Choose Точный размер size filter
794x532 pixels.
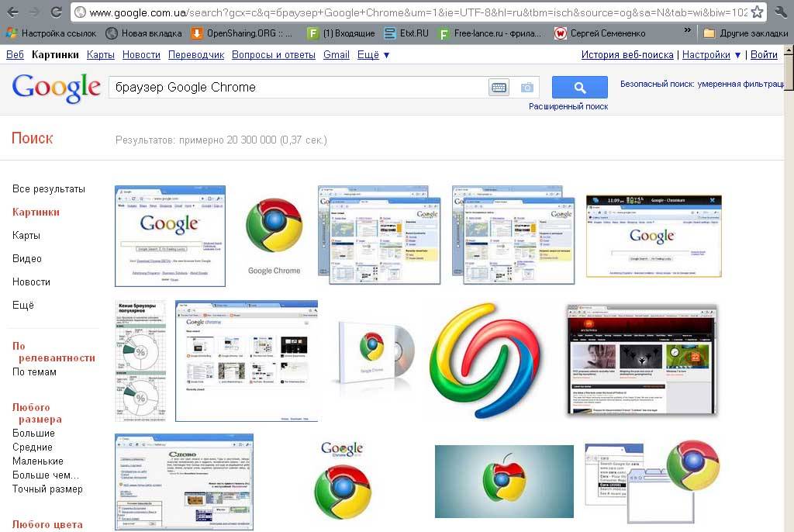47,489
